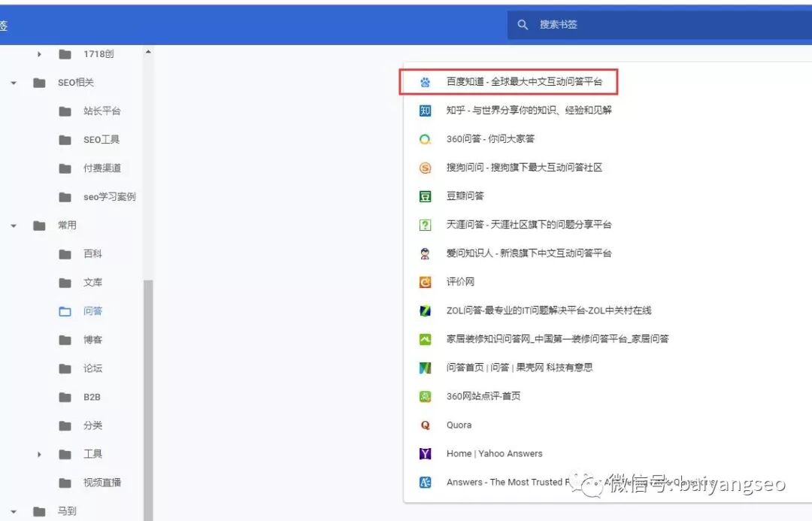This screenshot has width=812, height=521.
Task: Collapse the 马到 folder arrow
Action: tap(14, 511)
